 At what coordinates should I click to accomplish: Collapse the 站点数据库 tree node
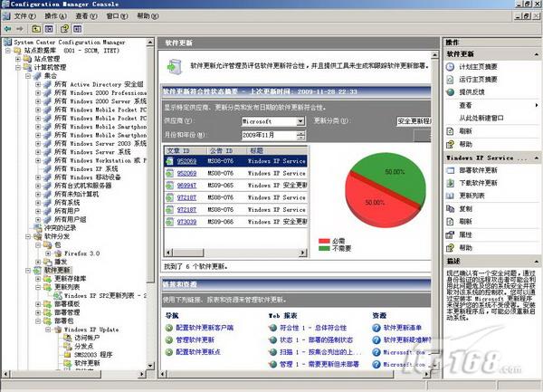(x=8, y=51)
